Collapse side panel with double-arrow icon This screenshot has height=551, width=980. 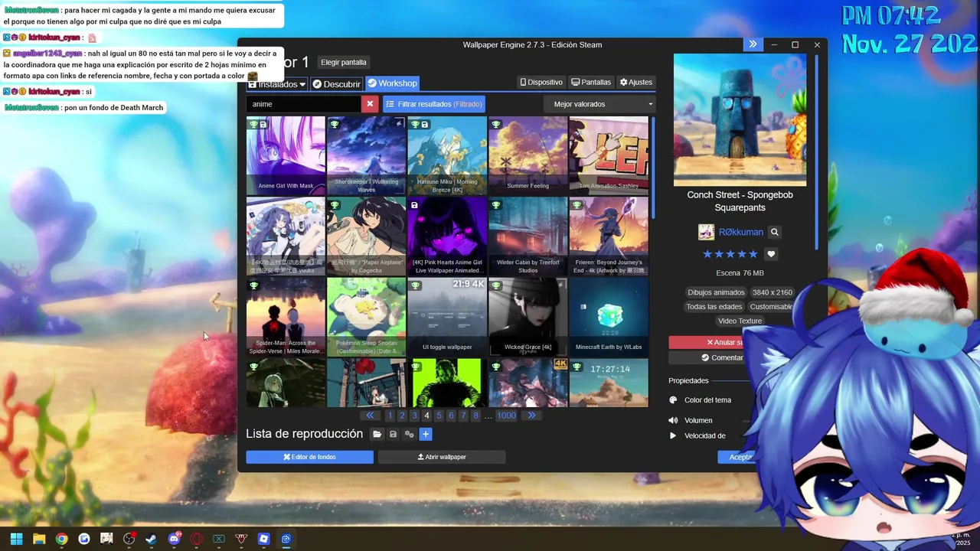[x=753, y=44]
